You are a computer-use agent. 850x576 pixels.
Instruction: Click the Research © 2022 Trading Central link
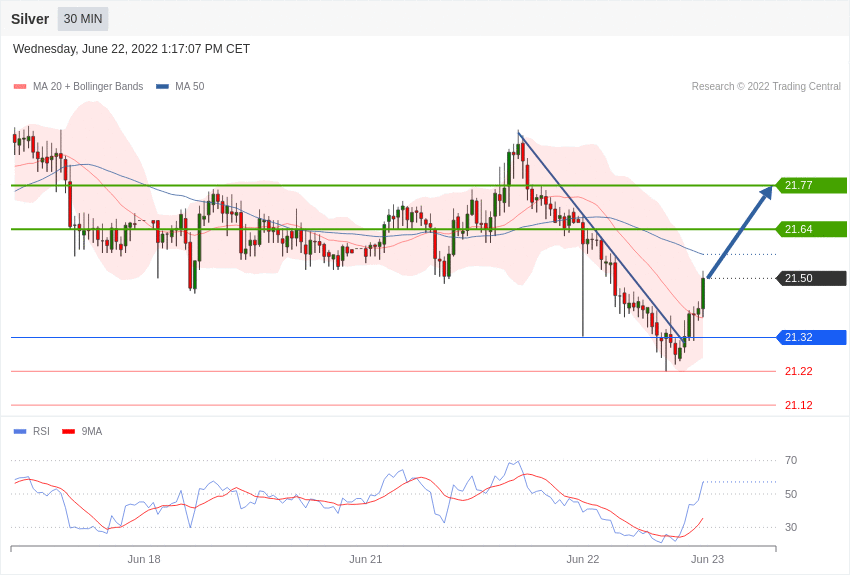point(766,87)
